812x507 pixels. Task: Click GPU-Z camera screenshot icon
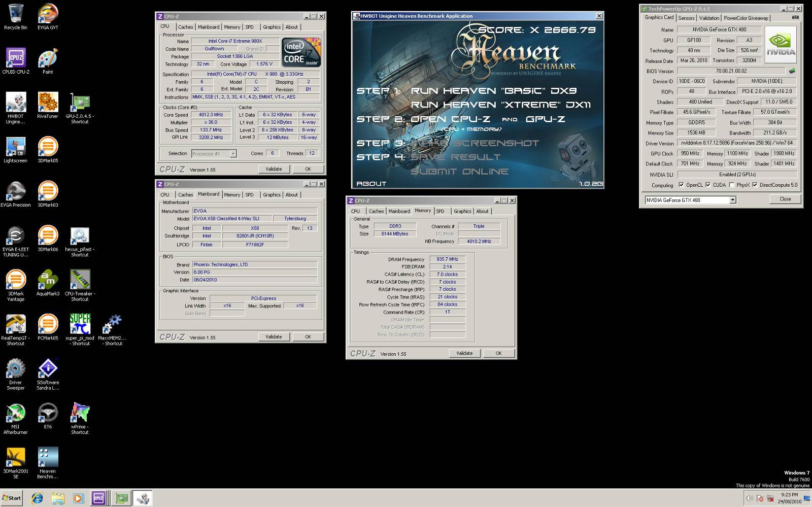pos(795,17)
